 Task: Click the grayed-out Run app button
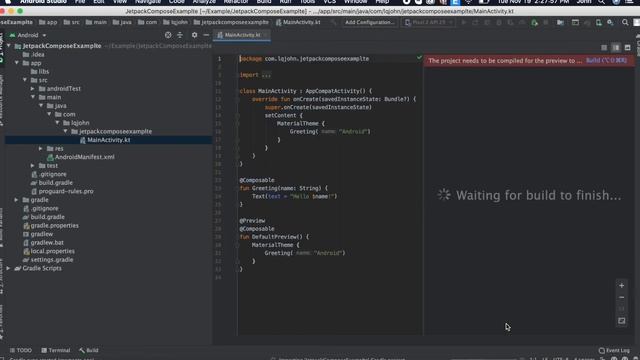[x=464, y=22]
